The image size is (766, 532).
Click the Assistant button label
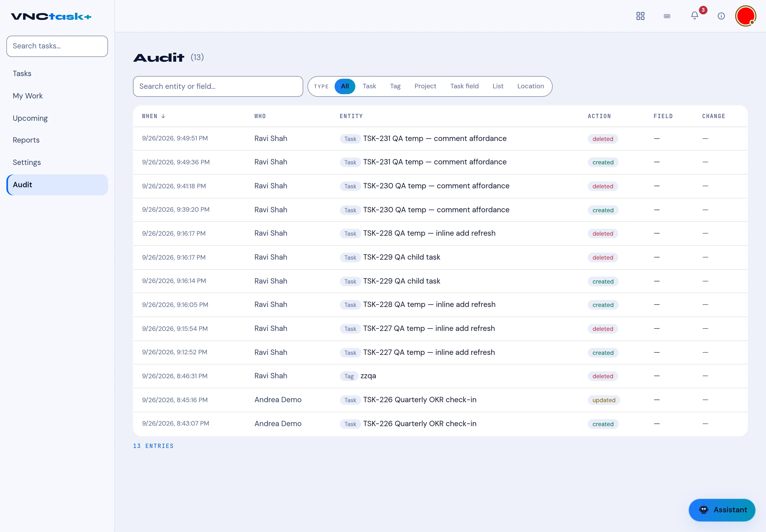[x=730, y=510]
